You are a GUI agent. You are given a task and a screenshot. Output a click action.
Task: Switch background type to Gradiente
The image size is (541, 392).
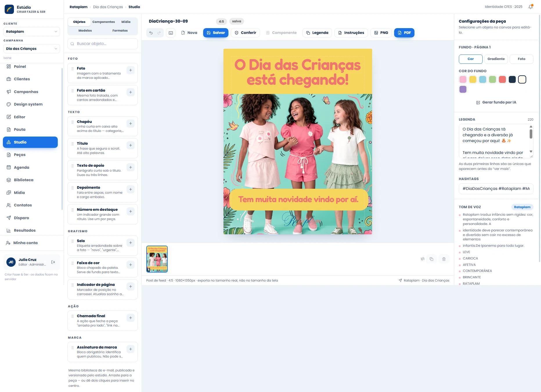pyautogui.click(x=496, y=59)
